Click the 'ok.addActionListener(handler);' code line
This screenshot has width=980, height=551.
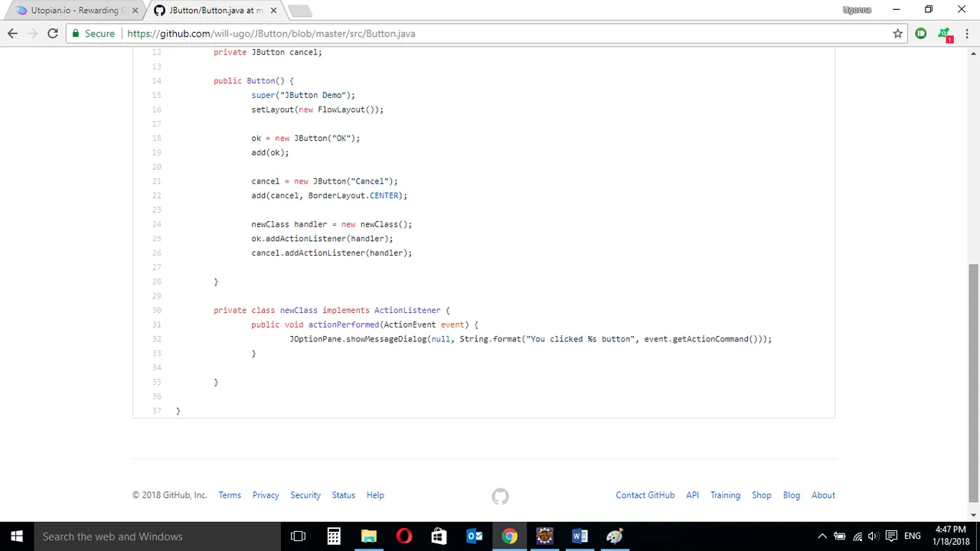pos(322,239)
